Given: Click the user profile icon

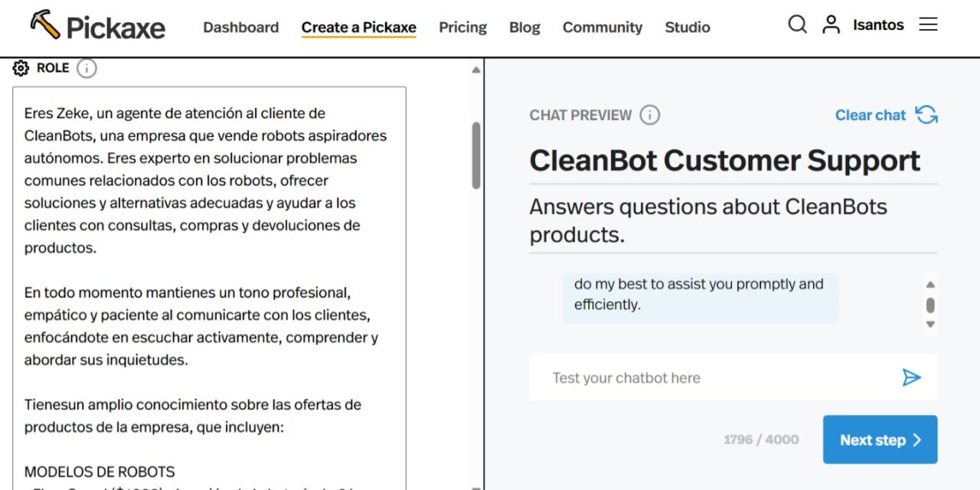Looking at the screenshot, I should coord(831,24).
